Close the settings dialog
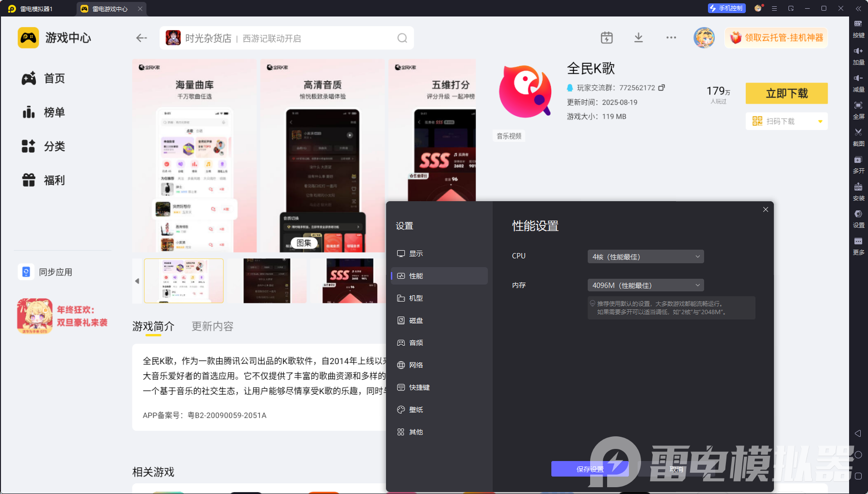Viewport: 868px width, 494px height. coord(766,209)
